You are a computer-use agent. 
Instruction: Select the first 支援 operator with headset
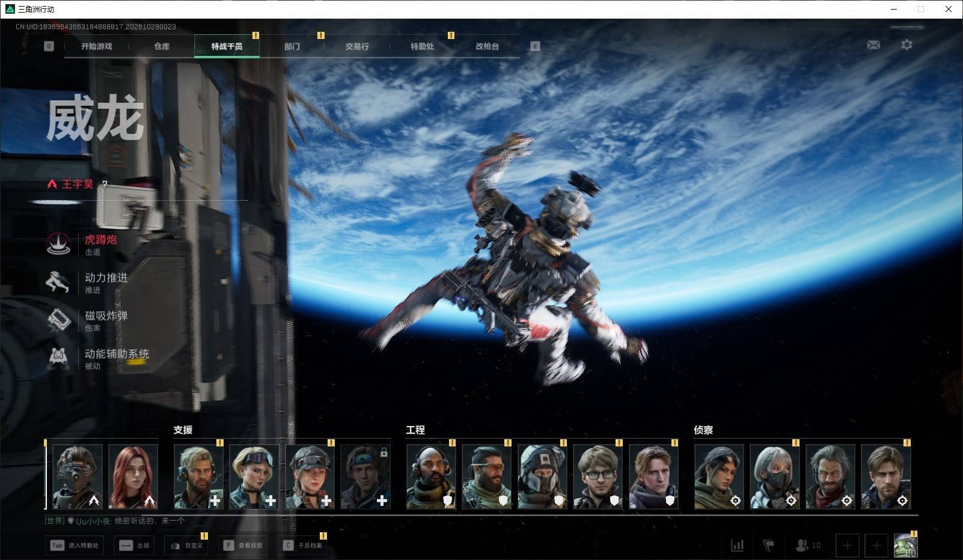coord(199,477)
